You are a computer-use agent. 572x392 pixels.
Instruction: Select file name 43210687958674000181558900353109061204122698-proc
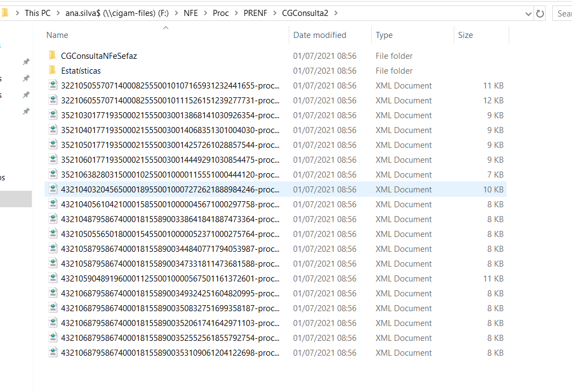tap(170, 353)
